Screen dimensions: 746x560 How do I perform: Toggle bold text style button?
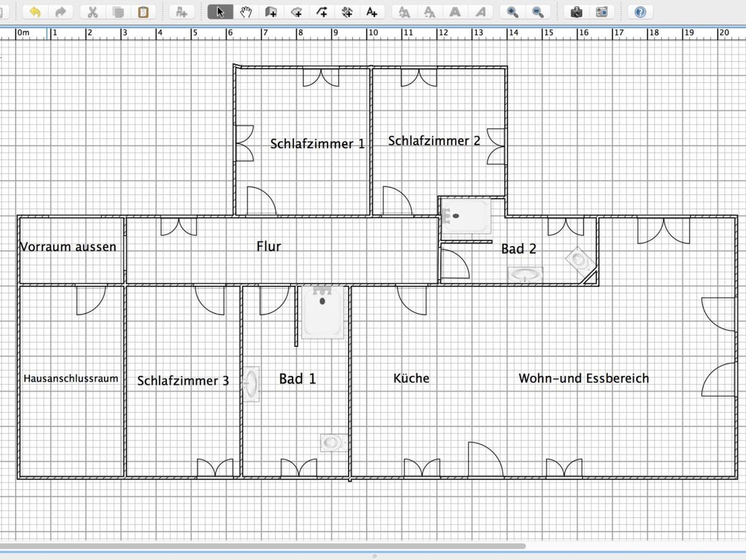point(455,12)
